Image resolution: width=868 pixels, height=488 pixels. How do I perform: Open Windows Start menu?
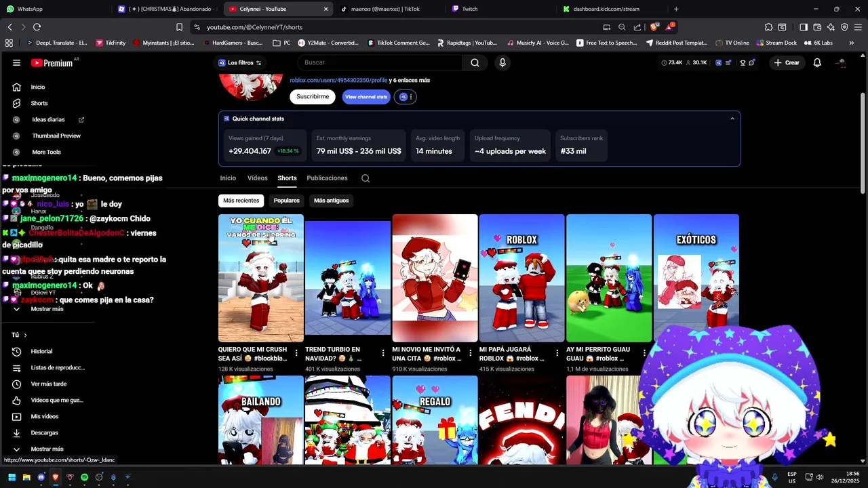tap(12, 477)
